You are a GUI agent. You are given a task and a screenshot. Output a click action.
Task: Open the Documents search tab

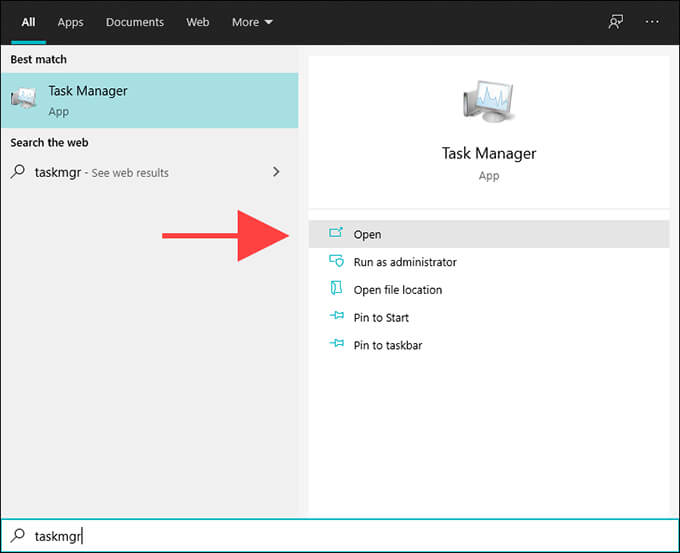tap(135, 22)
